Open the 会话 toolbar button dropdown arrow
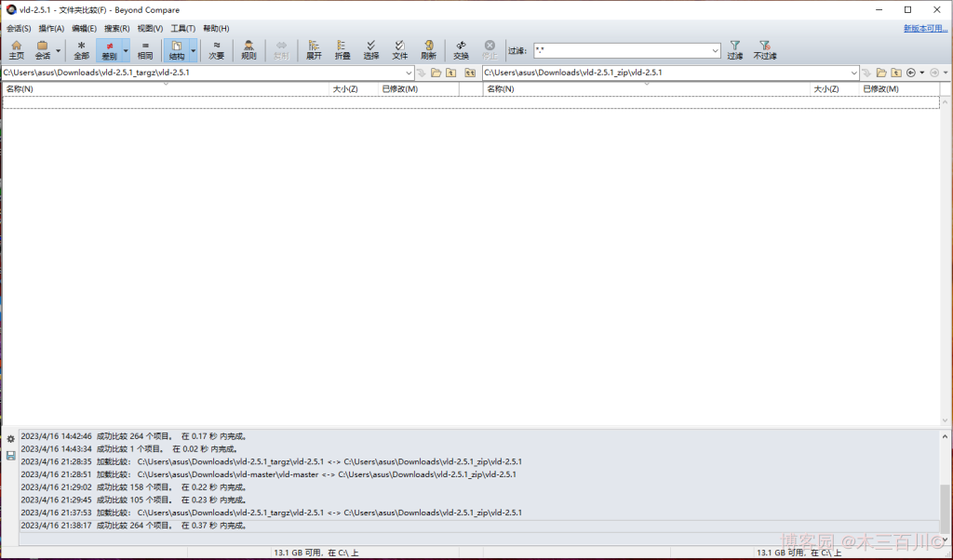The image size is (953, 560). 59,50
